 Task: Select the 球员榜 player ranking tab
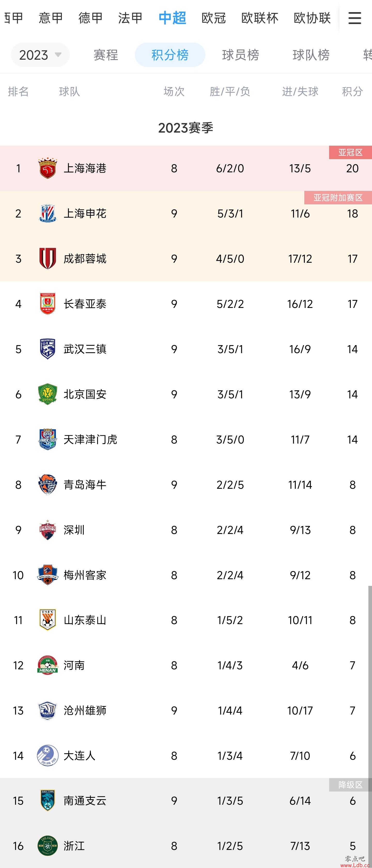(x=241, y=55)
